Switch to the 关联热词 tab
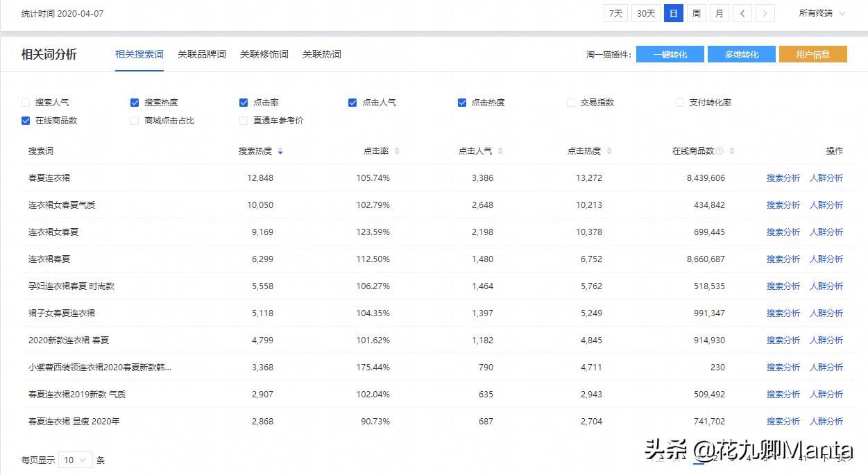The height and width of the screenshot is (475, 868). click(321, 54)
